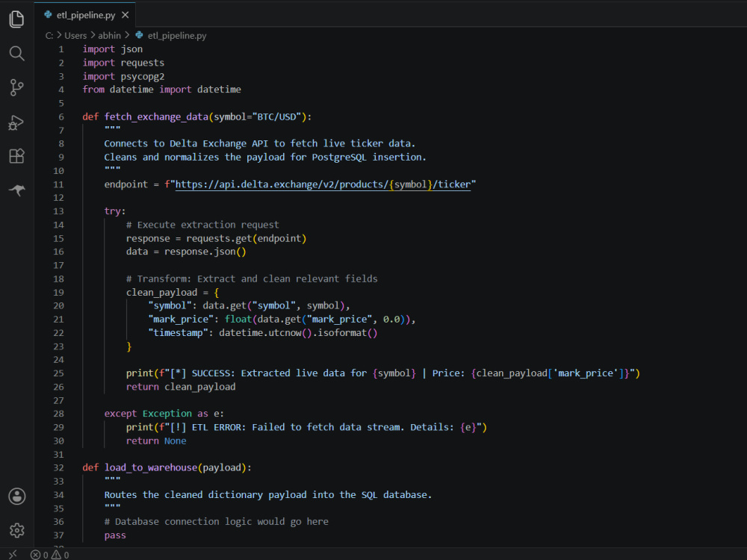Click 'datetime.utcnow().isoformat()' on line 22

click(x=298, y=332)
